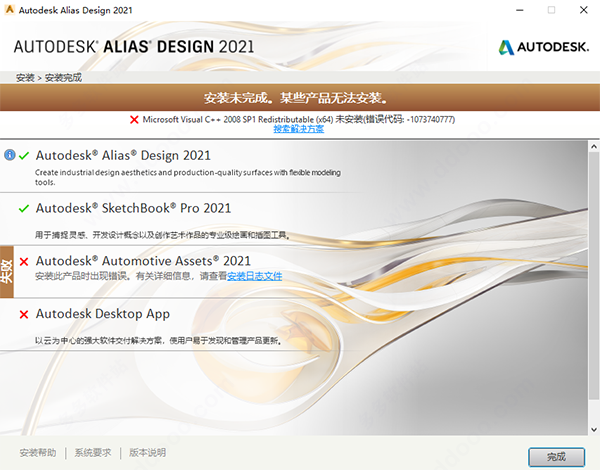
Task: Open the 安装帮助 link
Action: (x=38, y=453)
